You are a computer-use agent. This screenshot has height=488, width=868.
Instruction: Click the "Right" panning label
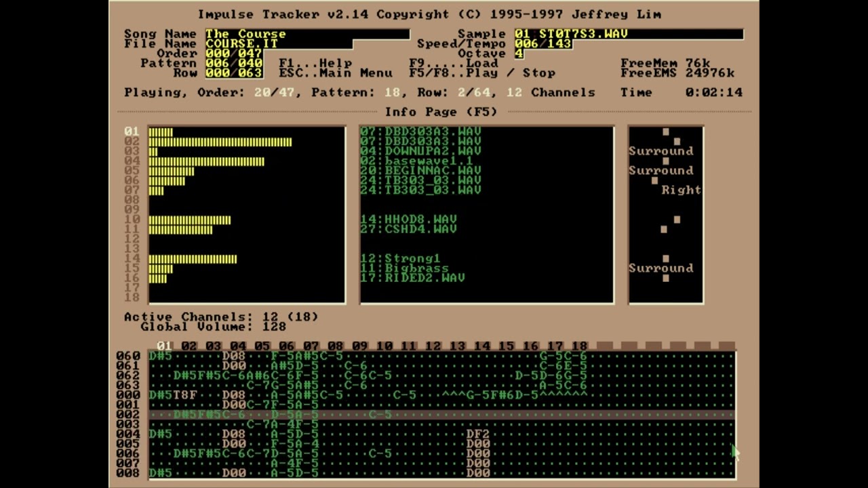click(682, 190)
